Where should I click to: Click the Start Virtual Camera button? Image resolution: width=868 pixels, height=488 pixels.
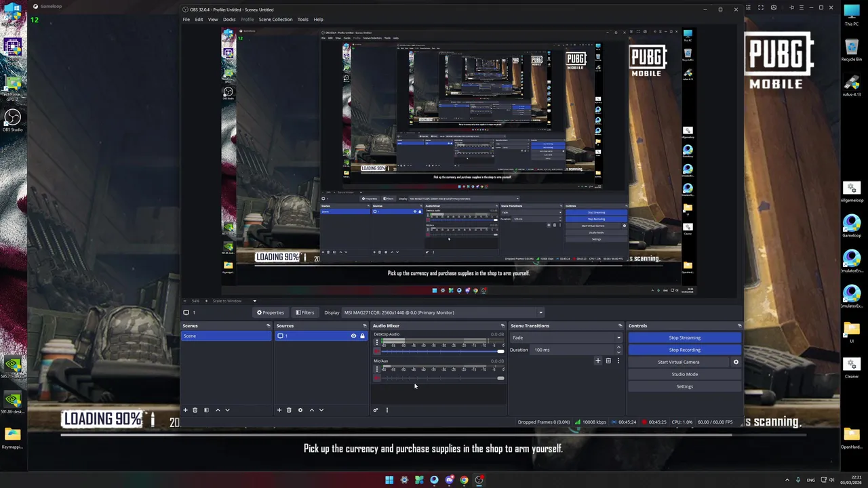coord(678,362)
